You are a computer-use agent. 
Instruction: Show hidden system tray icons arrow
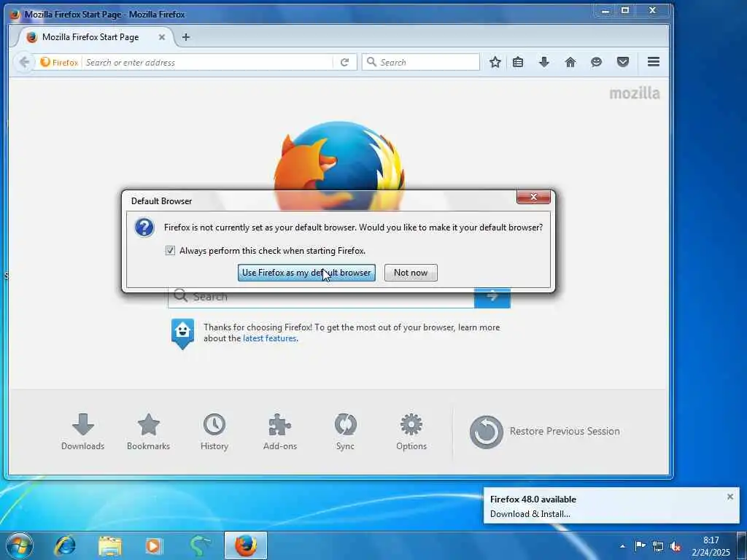click(x=622, y=546)
